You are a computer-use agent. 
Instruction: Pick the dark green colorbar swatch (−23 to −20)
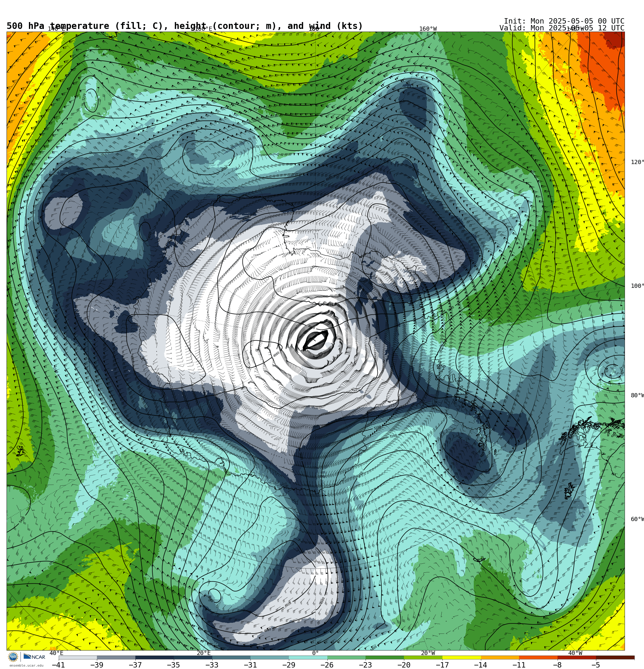385,657
